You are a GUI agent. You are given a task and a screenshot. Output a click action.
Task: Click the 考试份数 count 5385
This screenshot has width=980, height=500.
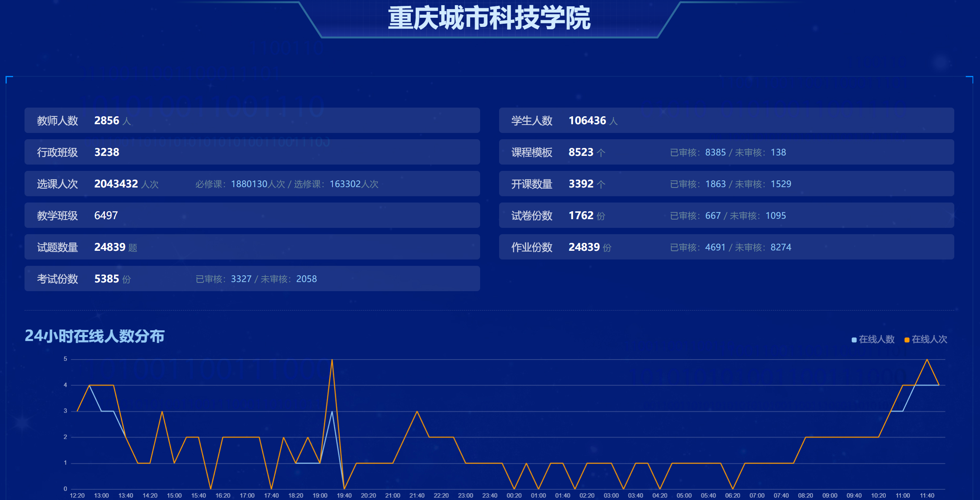pyautogui.click(x=106, y=278)
